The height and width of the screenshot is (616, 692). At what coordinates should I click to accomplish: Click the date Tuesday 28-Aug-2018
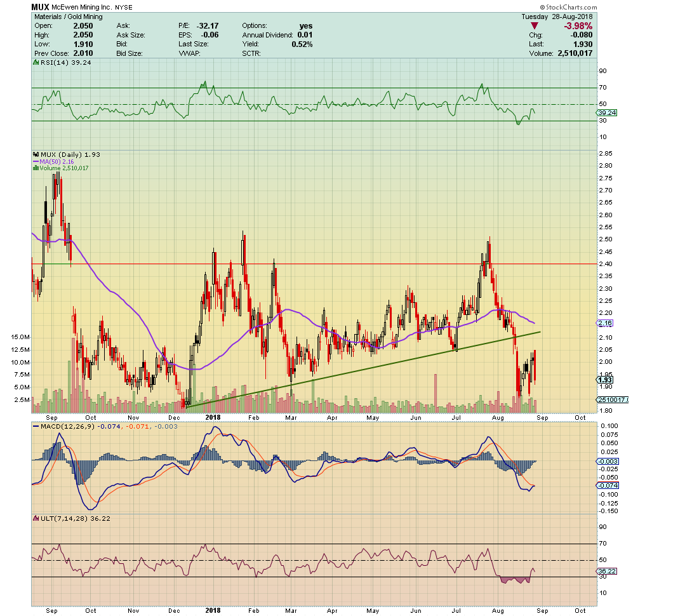pos(557,17)
